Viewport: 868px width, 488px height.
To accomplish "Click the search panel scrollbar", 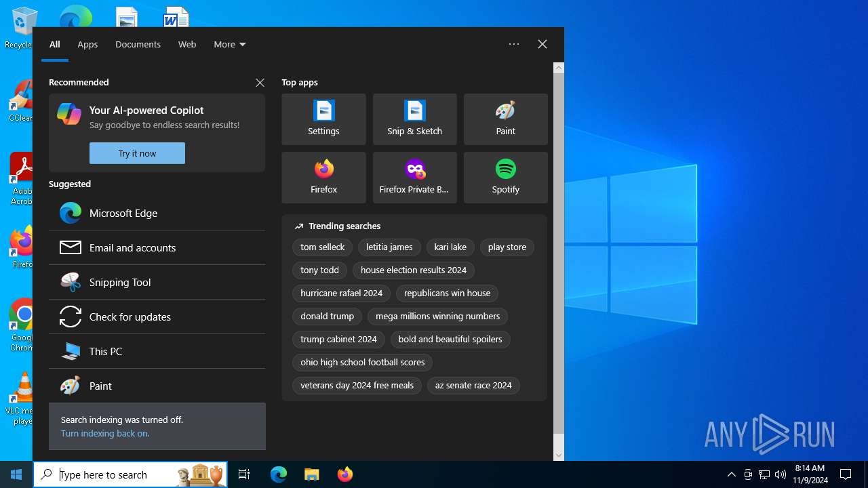I will pyautogui.click(x=559, y=253).
